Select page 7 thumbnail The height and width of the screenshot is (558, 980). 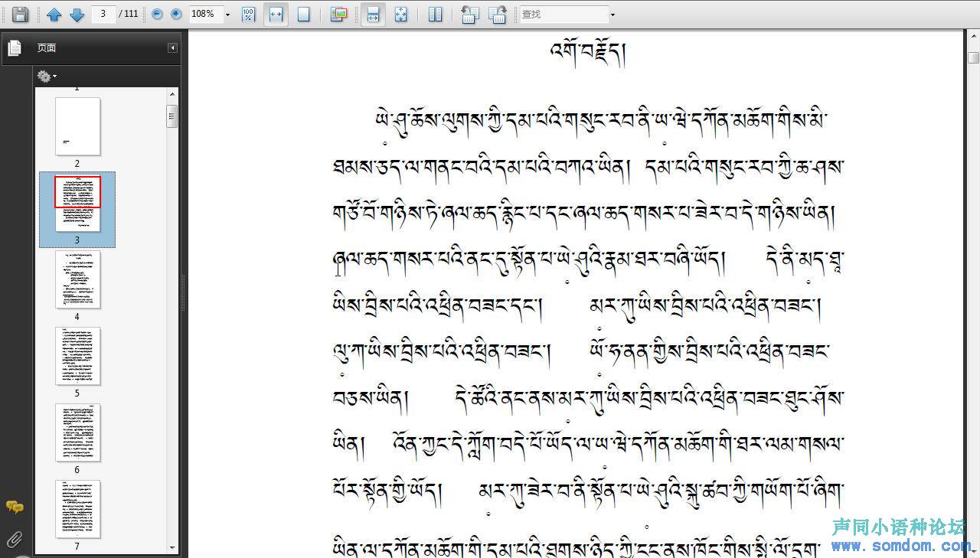(x=77, y=509)
